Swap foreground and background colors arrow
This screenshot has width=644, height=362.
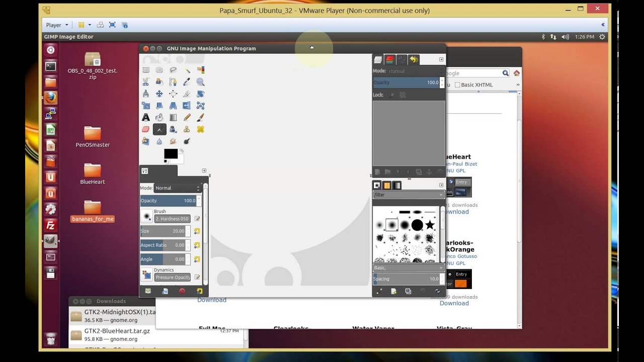(182, 151)
